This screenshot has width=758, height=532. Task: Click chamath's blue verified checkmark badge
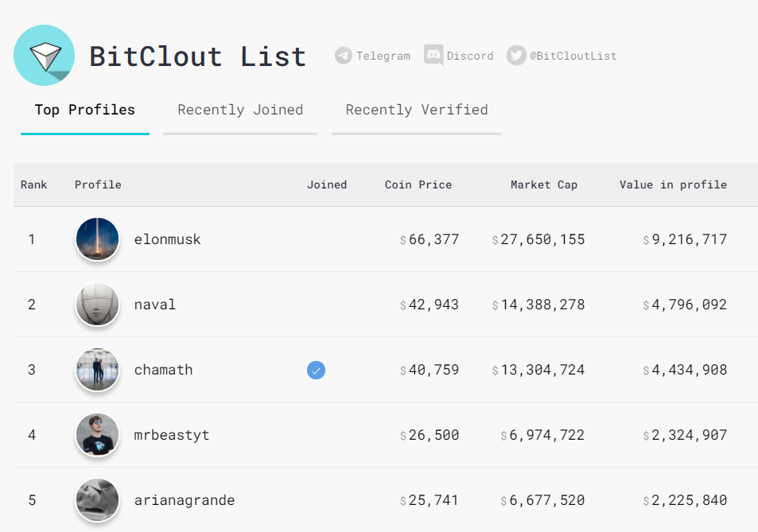coord(316,370)
